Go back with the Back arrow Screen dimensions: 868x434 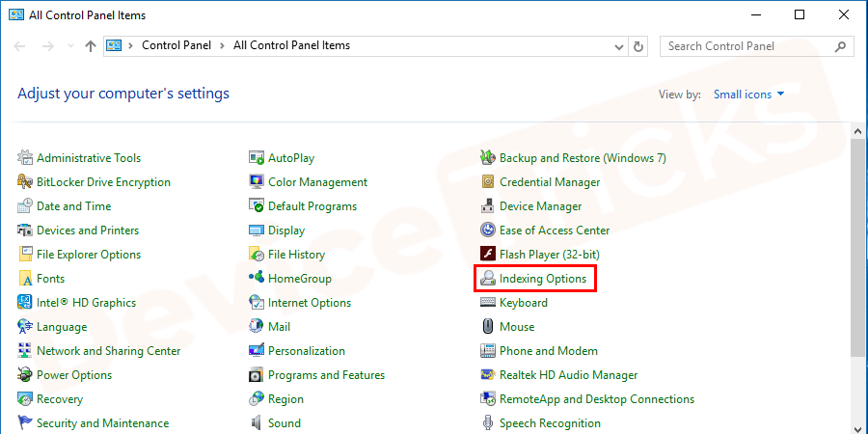(20, 46)
